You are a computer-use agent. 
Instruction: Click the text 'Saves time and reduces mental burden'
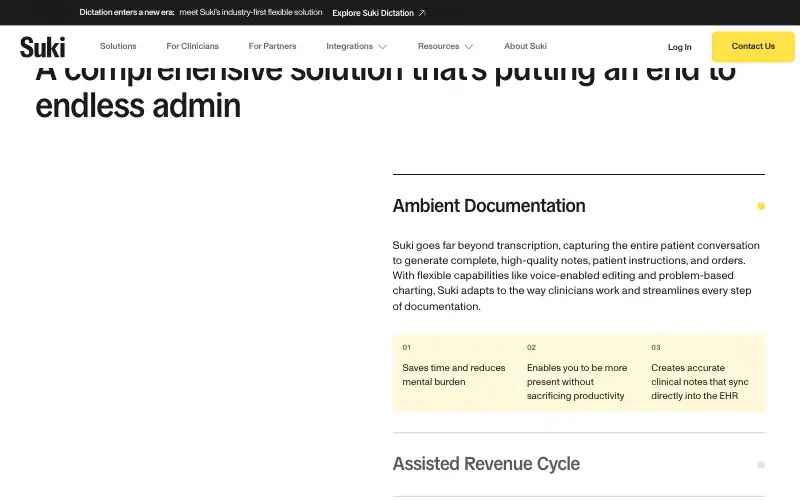coord(454,374)
